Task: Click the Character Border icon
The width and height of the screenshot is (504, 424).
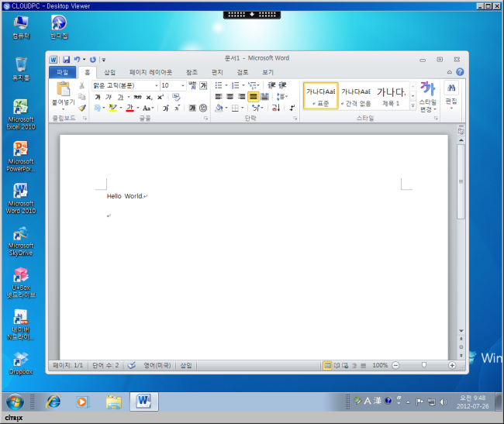Action: click(x=203, y=85)
